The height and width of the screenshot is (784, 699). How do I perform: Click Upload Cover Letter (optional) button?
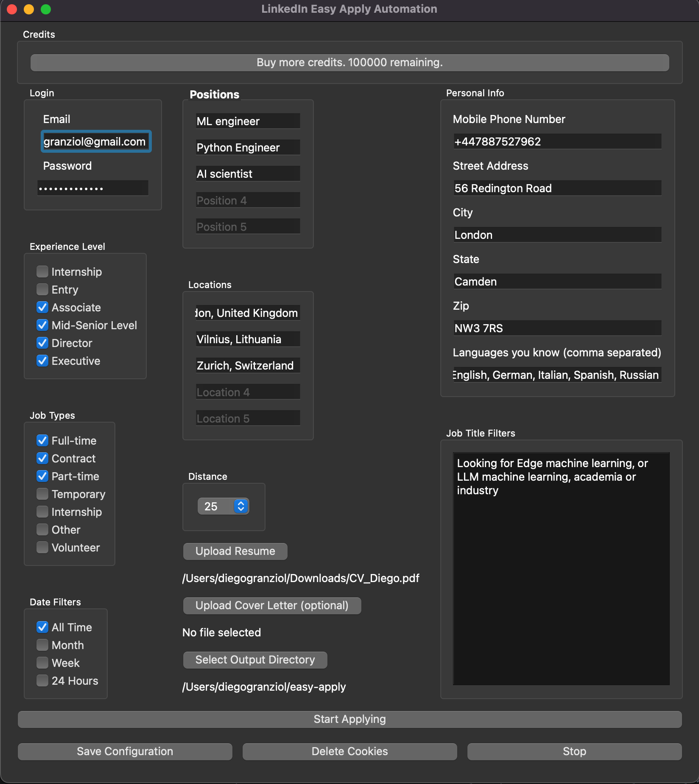272,605
